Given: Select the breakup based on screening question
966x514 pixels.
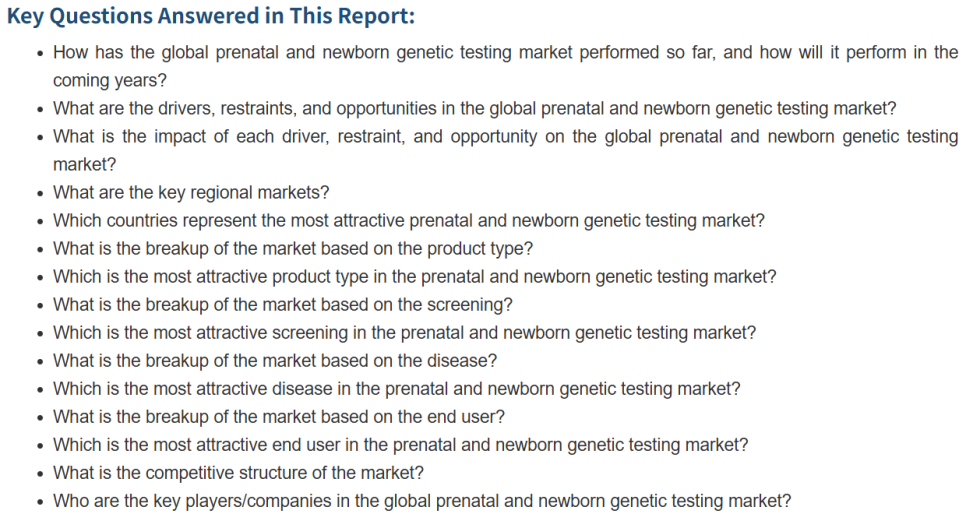Looking at the screenshot, I should (x=283, y=304).
